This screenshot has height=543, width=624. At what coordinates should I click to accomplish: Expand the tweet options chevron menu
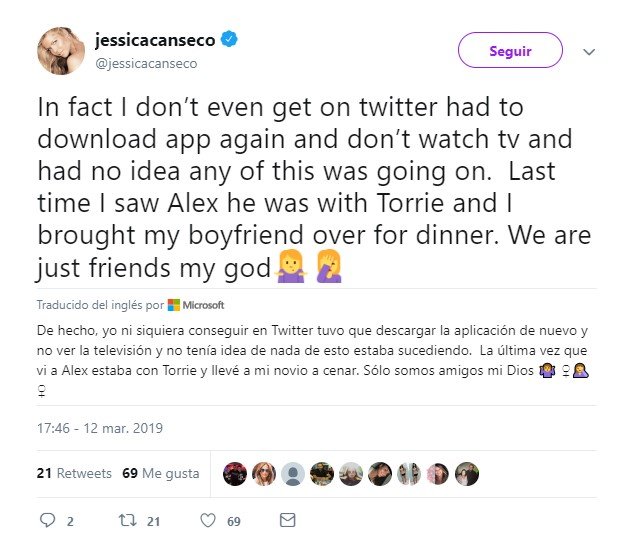[x=588, y=52]
